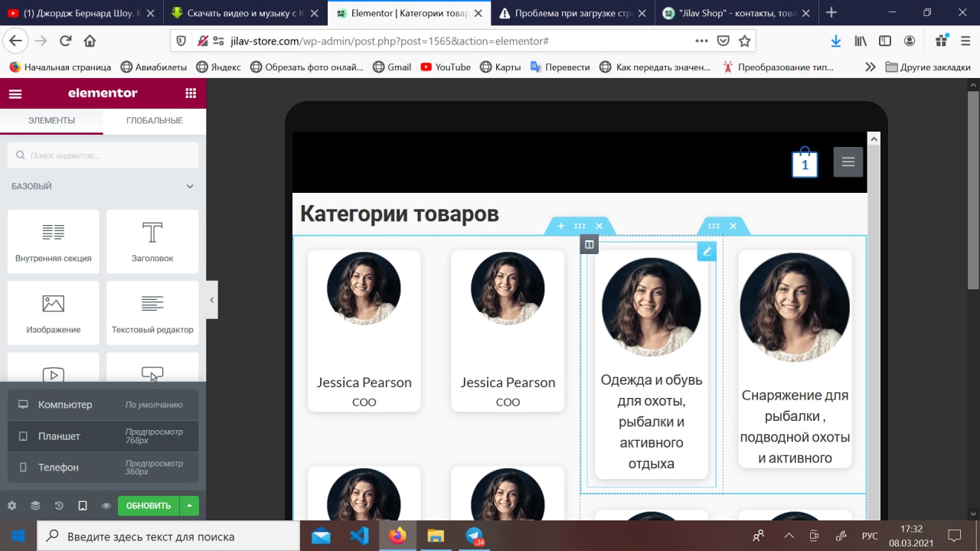
Task: Open Telegram from the taskbar
Action: (x=475, y=536)
